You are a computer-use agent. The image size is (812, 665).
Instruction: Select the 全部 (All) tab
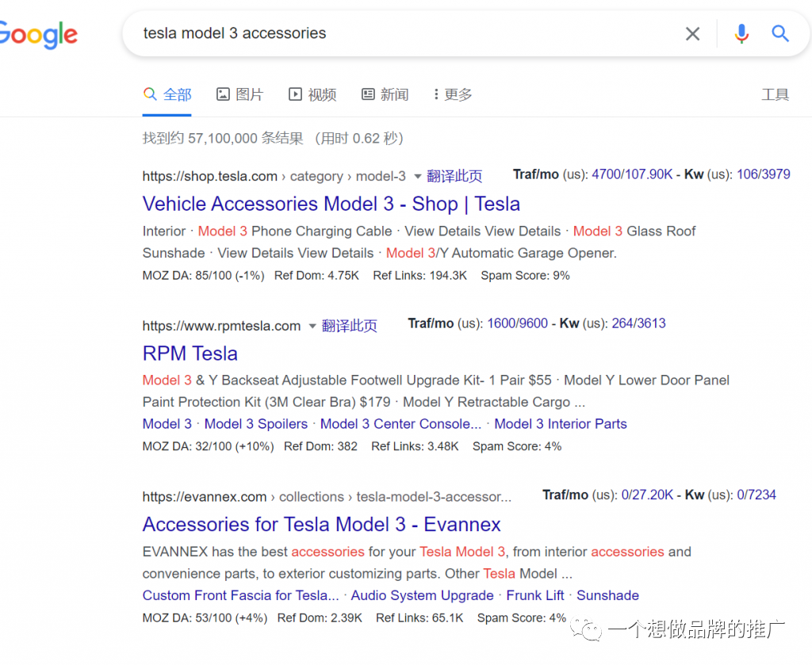point(167,94)
